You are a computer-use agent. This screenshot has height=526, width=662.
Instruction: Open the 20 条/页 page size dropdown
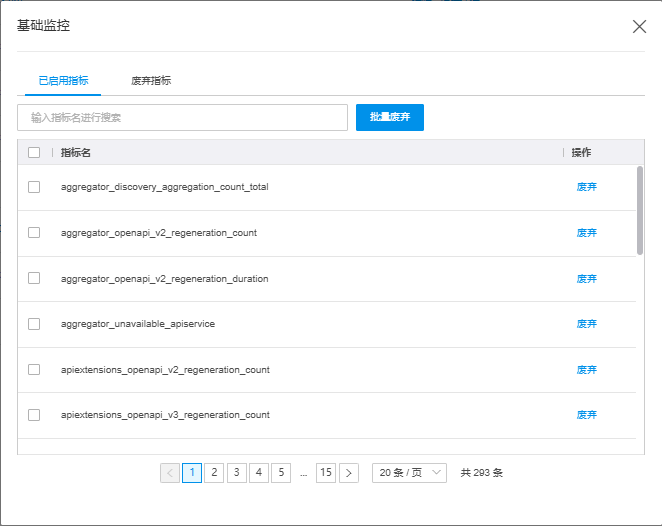point(409,473)
